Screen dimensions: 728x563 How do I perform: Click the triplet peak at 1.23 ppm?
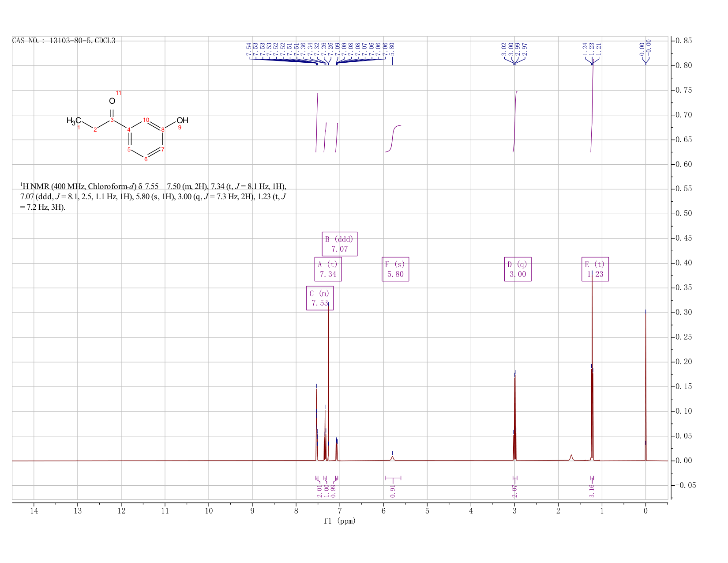point(592,367)
